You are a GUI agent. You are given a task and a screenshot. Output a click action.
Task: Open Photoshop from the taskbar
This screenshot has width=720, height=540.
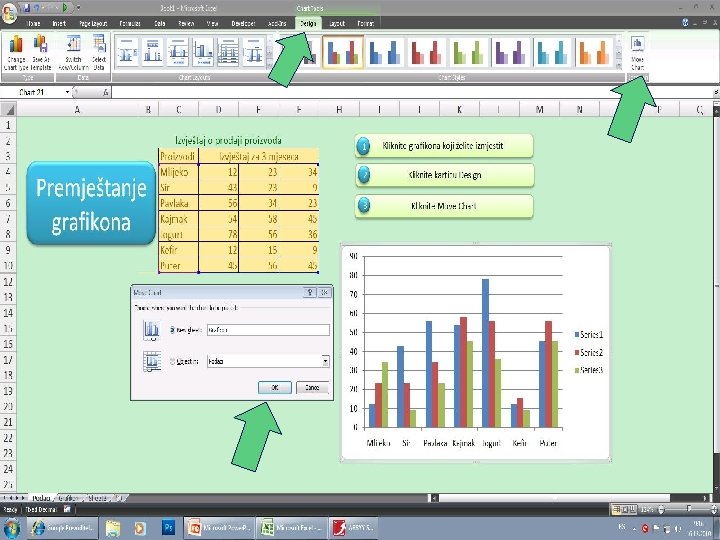169,528
